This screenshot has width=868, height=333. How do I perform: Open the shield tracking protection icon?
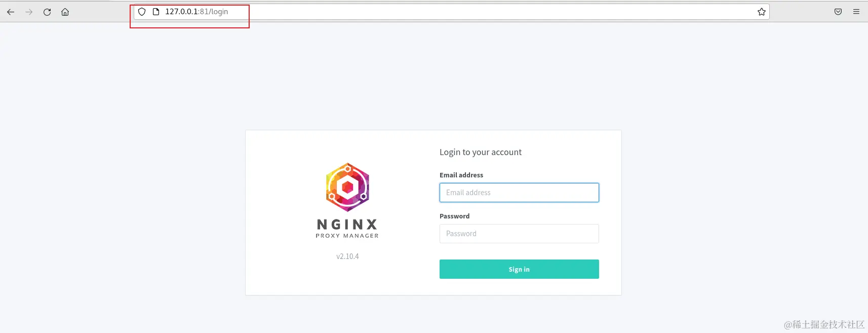tap(142, 12)
